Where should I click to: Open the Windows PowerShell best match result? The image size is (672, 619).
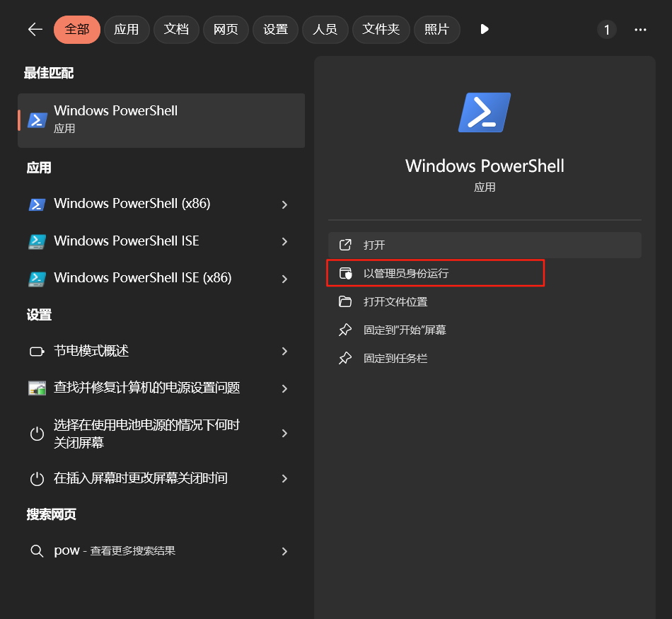point(161,120)
